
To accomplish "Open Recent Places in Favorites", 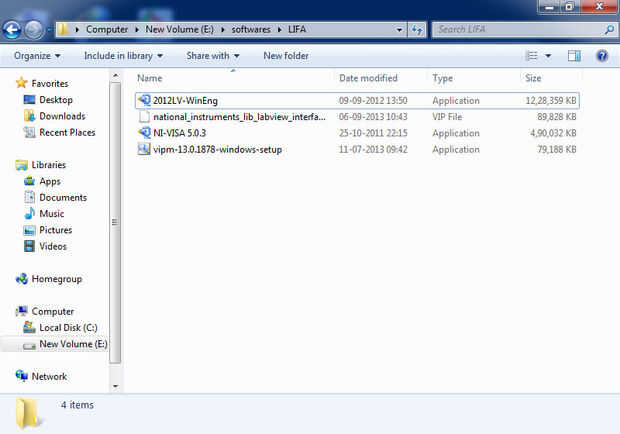I will click(67, 132).
